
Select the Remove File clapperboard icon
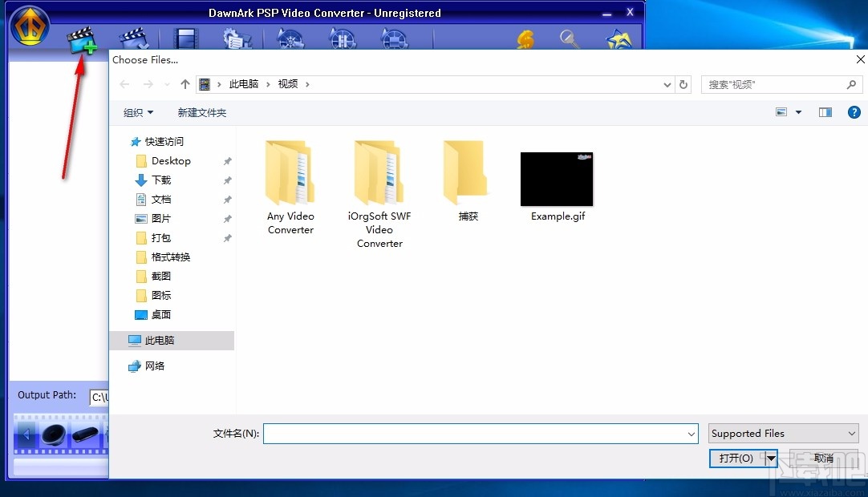[132, 38]
